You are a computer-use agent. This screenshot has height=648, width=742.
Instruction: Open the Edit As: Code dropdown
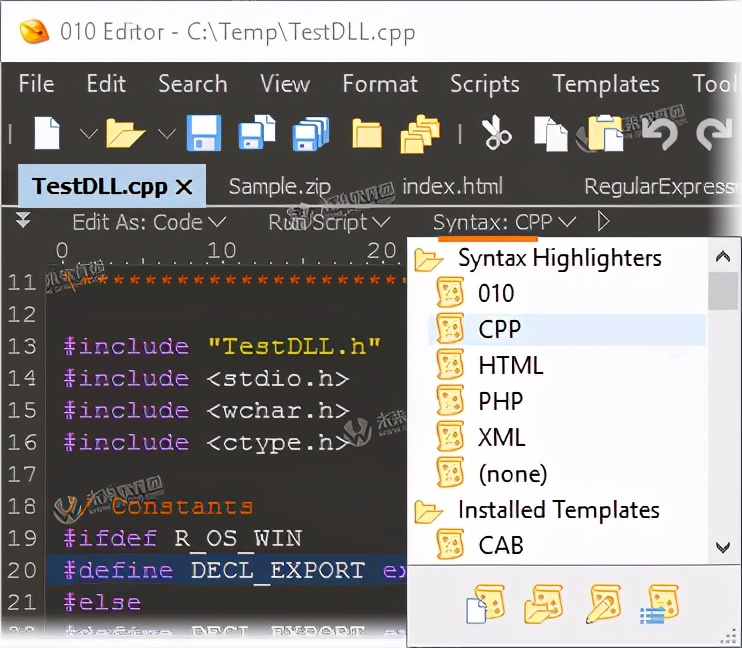(x=149, y=222)
